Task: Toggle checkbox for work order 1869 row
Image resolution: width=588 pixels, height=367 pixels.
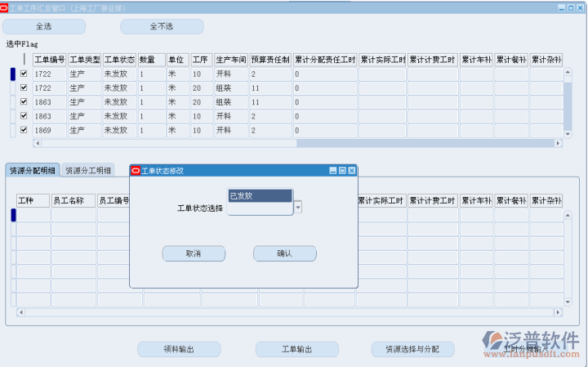Action: click(x=24, y=130)
